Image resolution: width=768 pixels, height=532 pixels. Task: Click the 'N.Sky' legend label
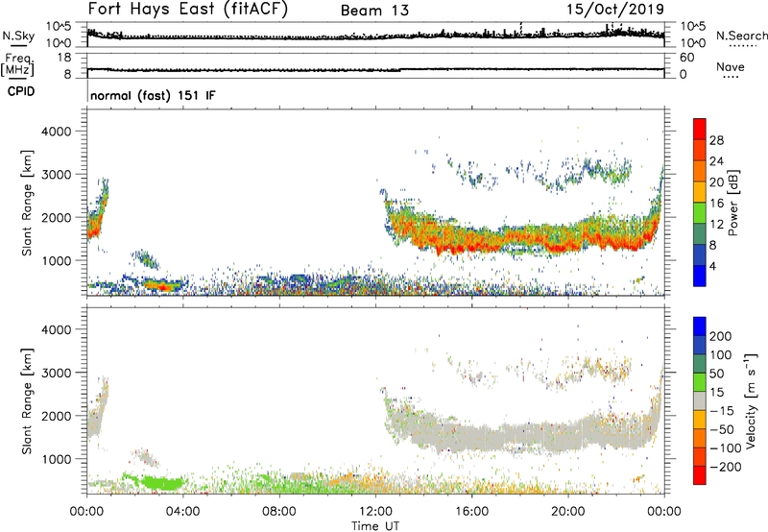click(18, 36)
